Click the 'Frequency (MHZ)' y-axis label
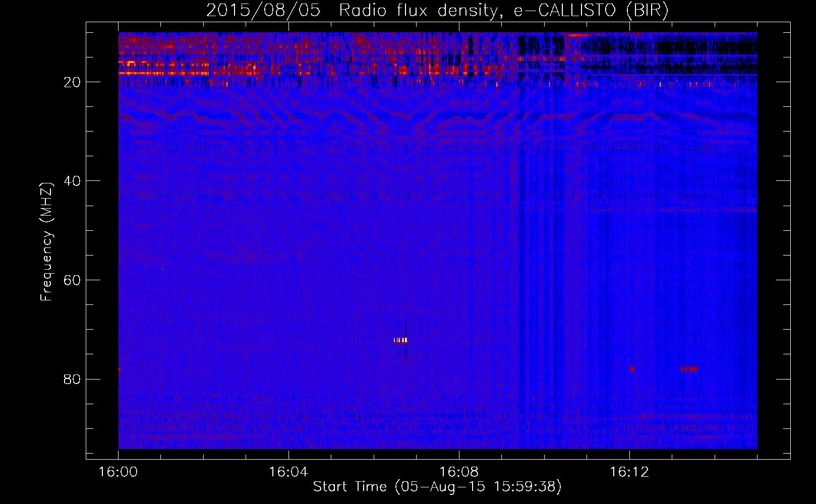 pyautogui.click(x=46, y=242)
